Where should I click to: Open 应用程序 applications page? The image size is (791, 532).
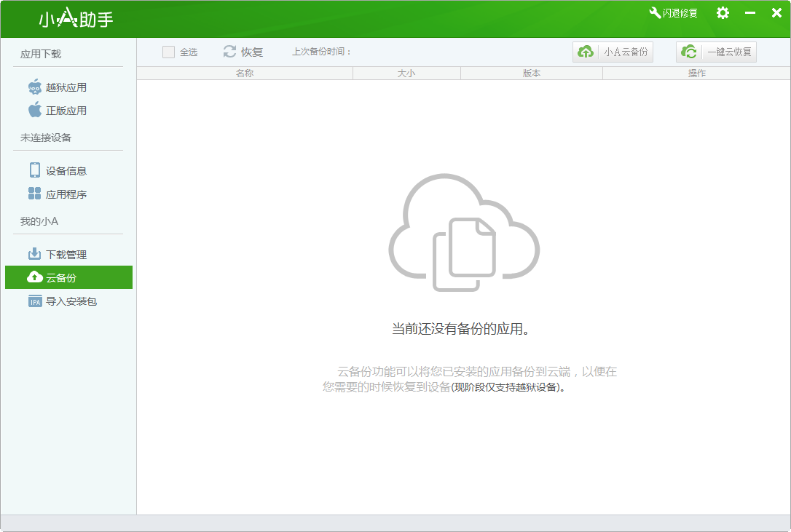click(66, 194)
